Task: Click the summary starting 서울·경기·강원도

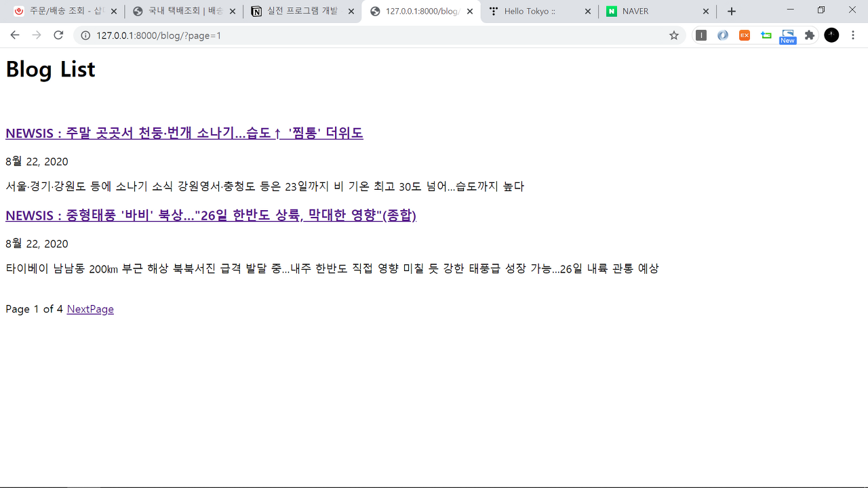Action: point(265,186)
